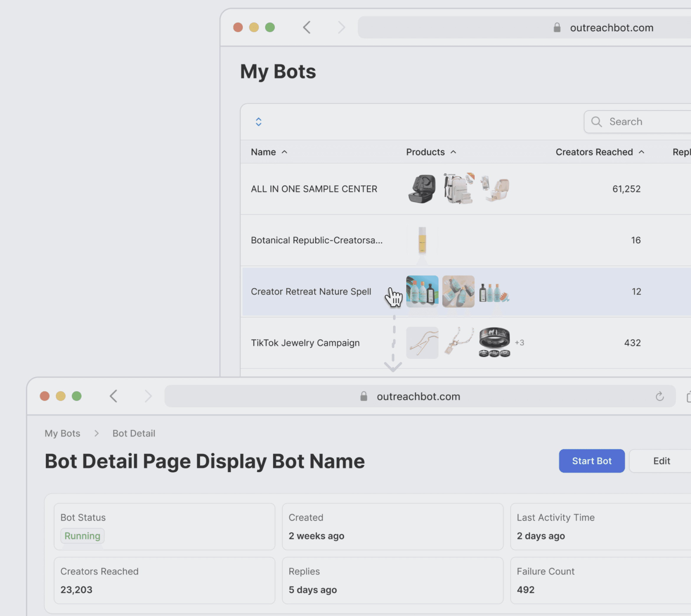691x616 pixels.
Task: Click the +3 more products indicator
Action: [519, 343]
